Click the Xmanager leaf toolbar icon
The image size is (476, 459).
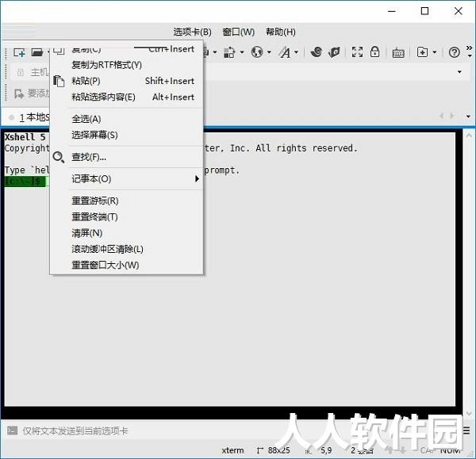[x=334, y=52]
